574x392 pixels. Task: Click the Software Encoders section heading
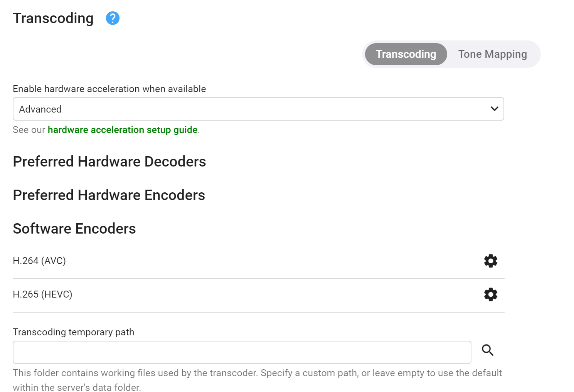click(74, 229)
